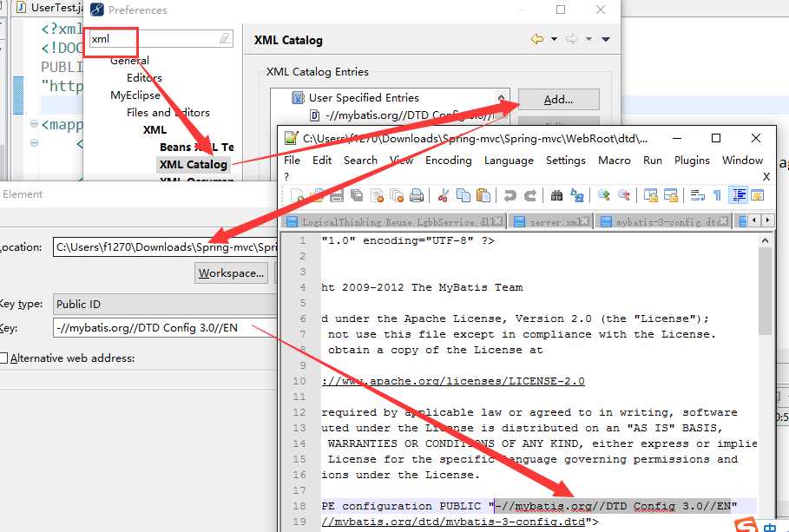This screenshot has height=532, width=789.
Task: Open the Macro menu
Action: click(614, 160)
